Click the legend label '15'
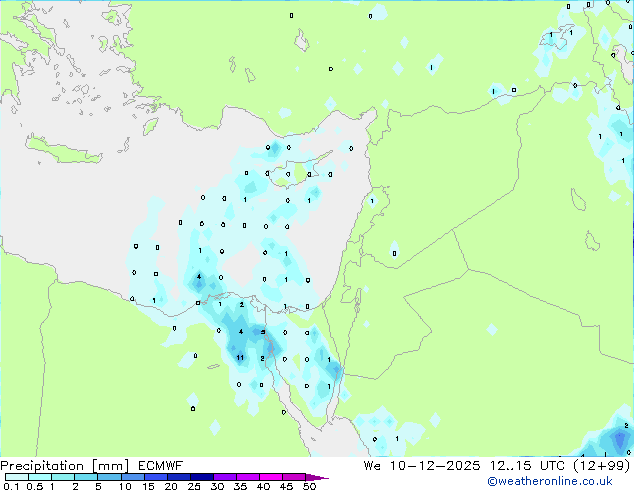The image size is (634, 490). click(148, 486)
